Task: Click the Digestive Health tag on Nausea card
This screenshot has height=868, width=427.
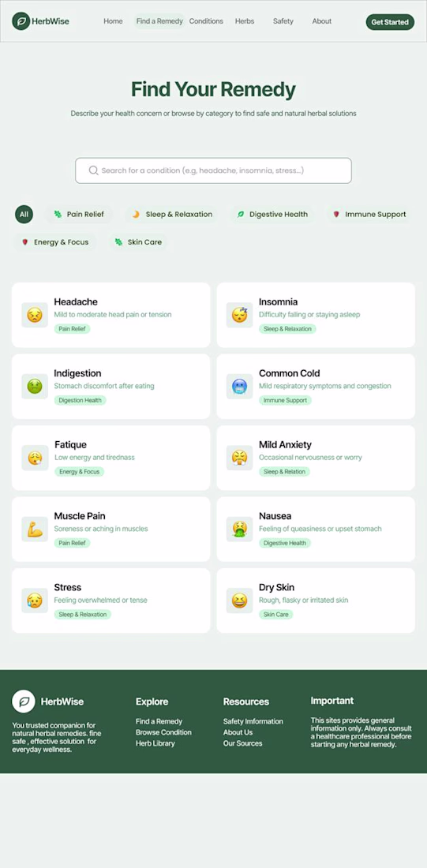Action: 285,543
